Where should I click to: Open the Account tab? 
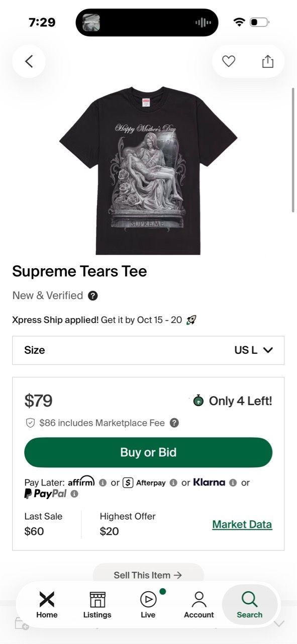(199, 605)
